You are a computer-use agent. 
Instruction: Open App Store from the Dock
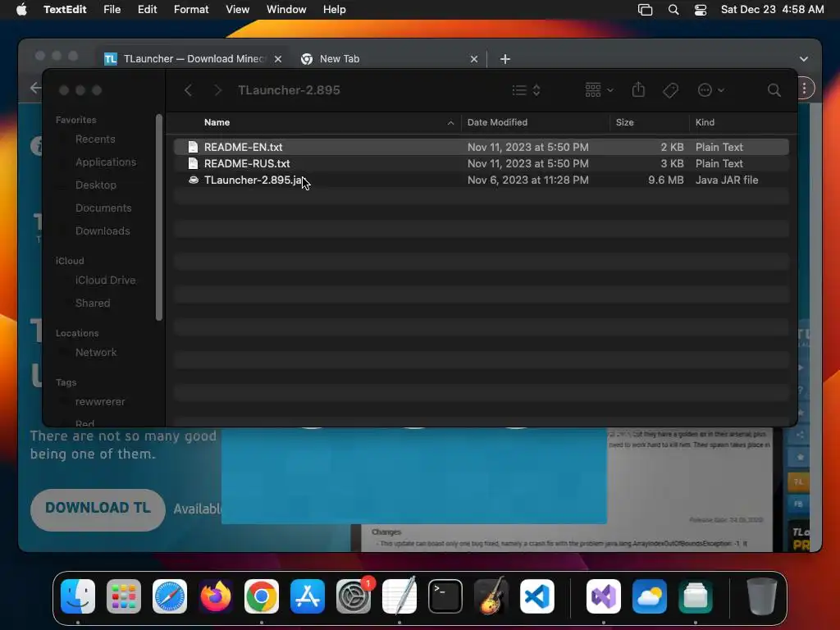coord(308,596)
